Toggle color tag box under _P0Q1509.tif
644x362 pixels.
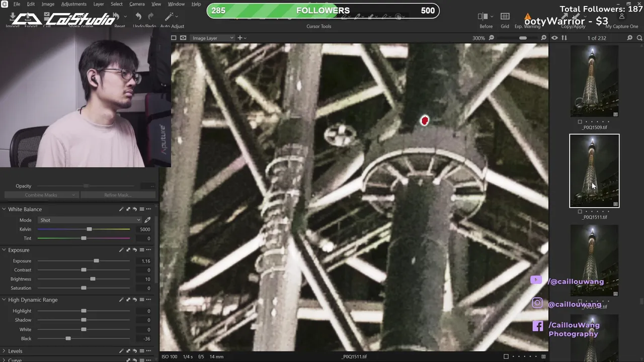click(580, 122)
